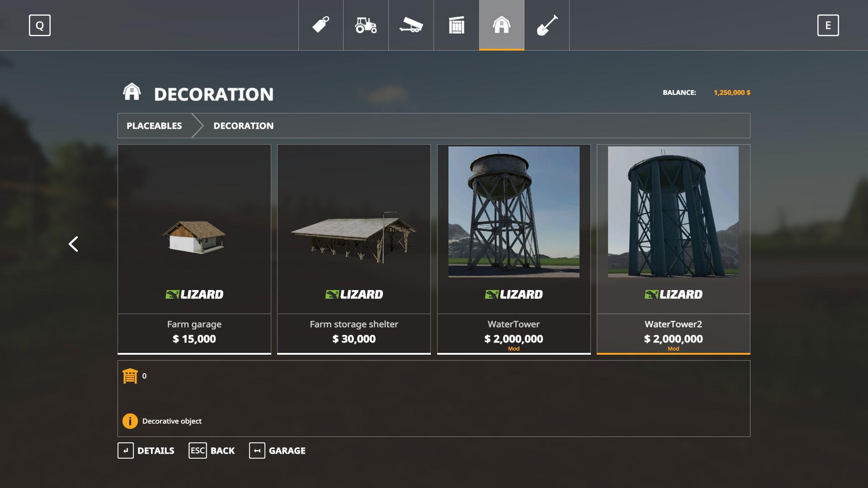The image size is (868, 488).
Task: Go to previous items with left arrow
Action: pos(73,244)
